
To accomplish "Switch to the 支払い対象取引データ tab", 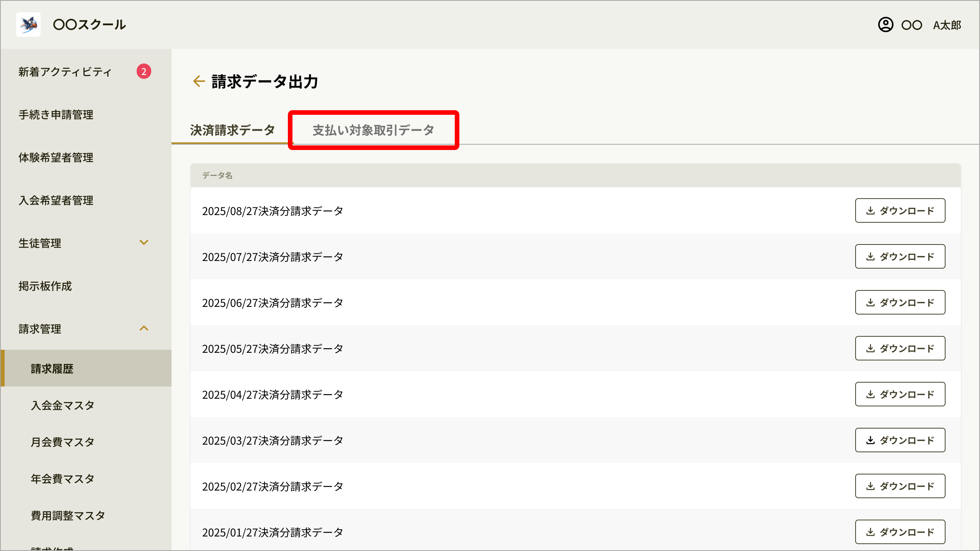I will pyautogui.click(x=373, y=130).
